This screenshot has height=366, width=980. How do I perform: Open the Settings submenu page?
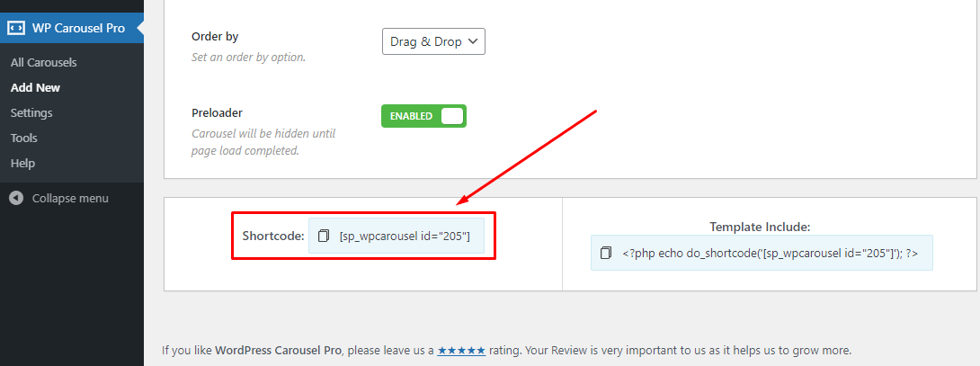pos(31,113)
